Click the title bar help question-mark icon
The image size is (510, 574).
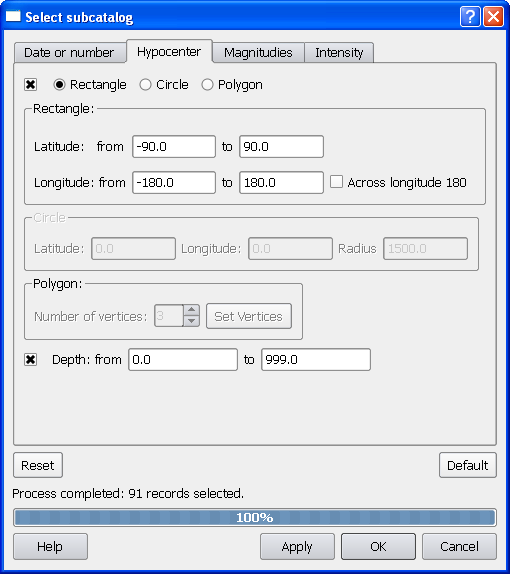point(470,17)
